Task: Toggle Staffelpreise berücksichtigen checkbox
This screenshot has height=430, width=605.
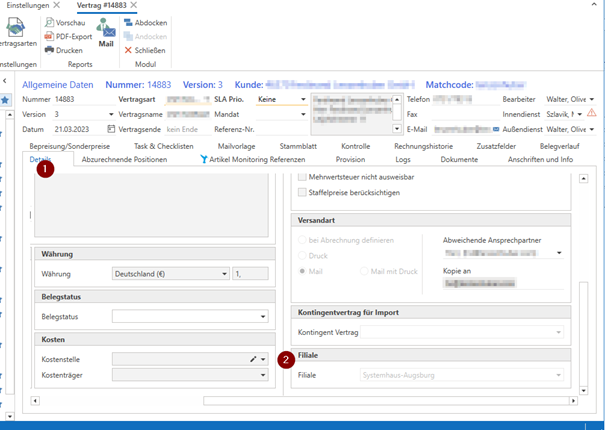Action: [302, 193]
